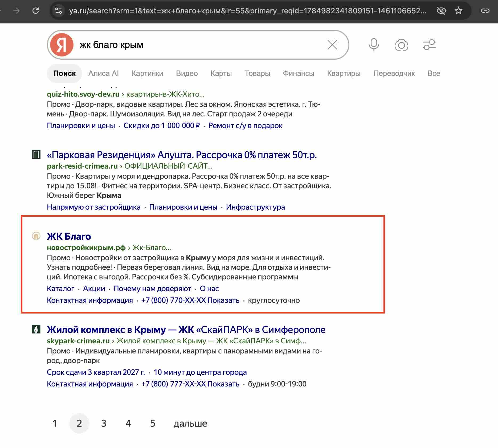Open Ремонт с/у в подарок link
The image size is (498, 448).
tap(245, 125)
